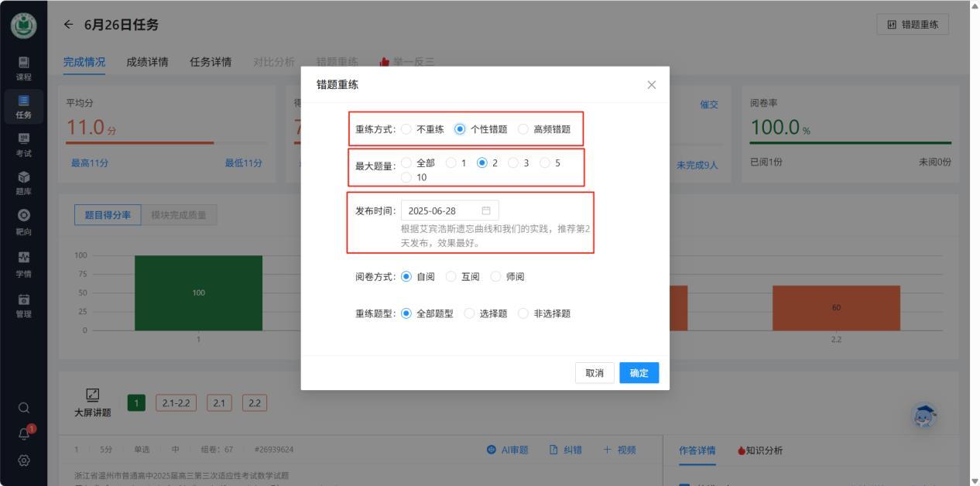980x486 pixels.
Task: Switch to 任务详情 tab
Action: (211, 62)
